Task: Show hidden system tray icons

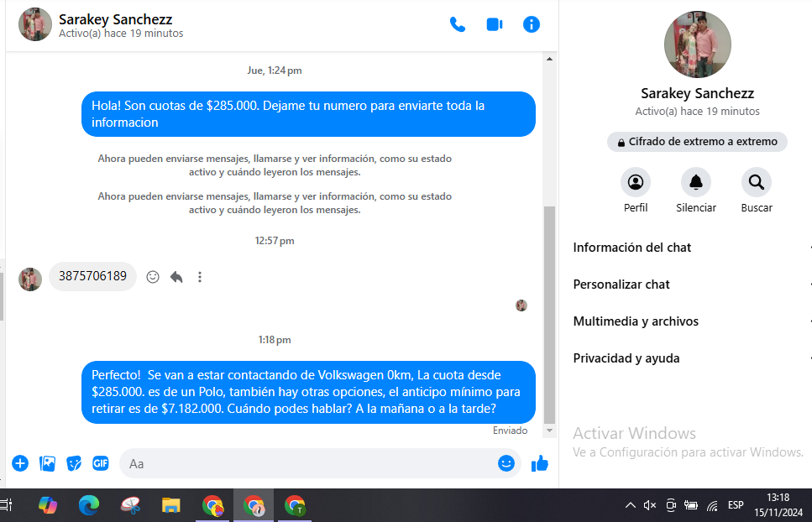Action: pyautogui.click(x=631, y=505)
